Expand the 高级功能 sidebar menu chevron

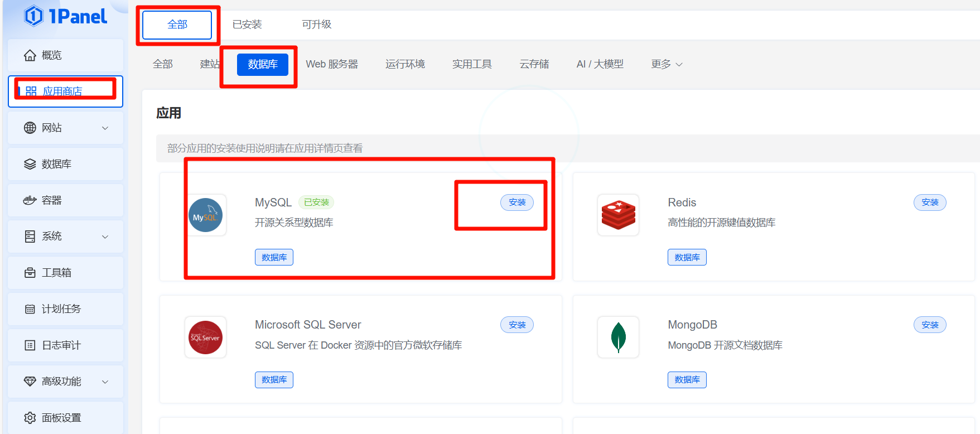[x=105, y=382]
